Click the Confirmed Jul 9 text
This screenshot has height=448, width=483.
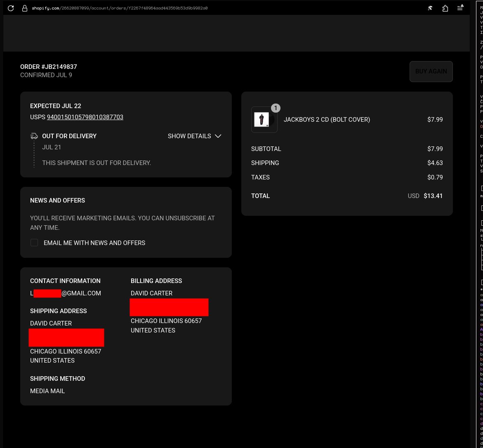[46, 75]
